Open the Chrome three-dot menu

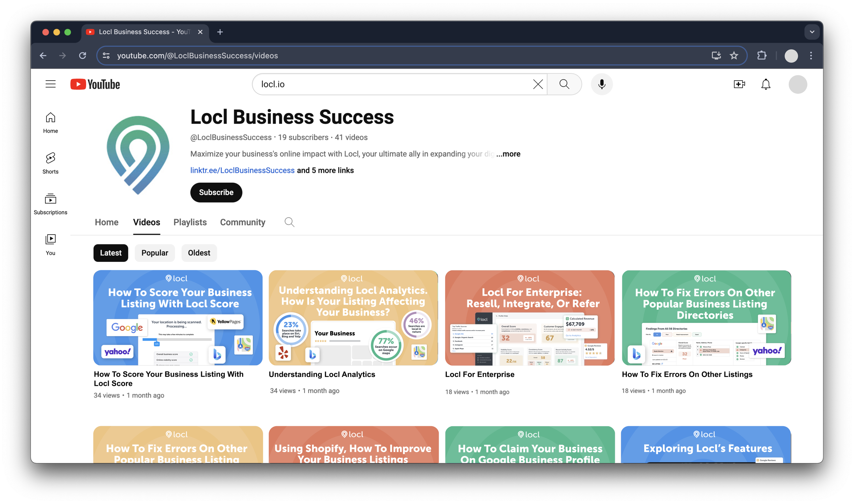(811, 55)
